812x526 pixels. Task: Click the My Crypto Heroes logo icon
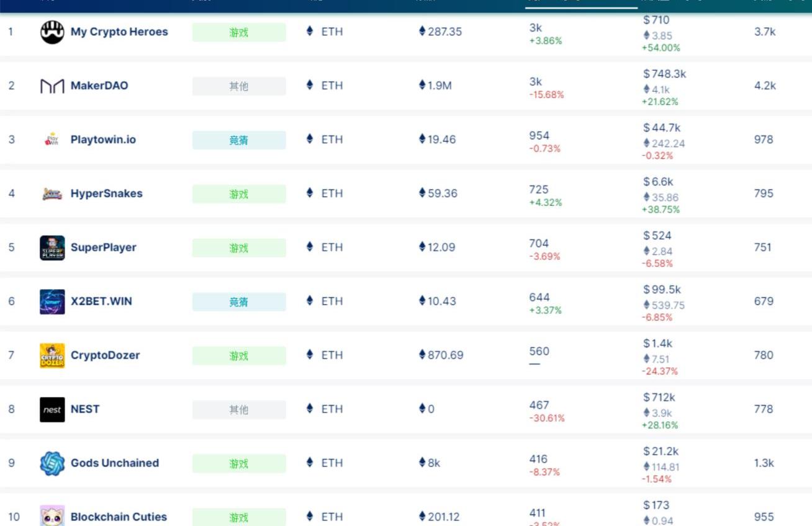pos(52,32)
